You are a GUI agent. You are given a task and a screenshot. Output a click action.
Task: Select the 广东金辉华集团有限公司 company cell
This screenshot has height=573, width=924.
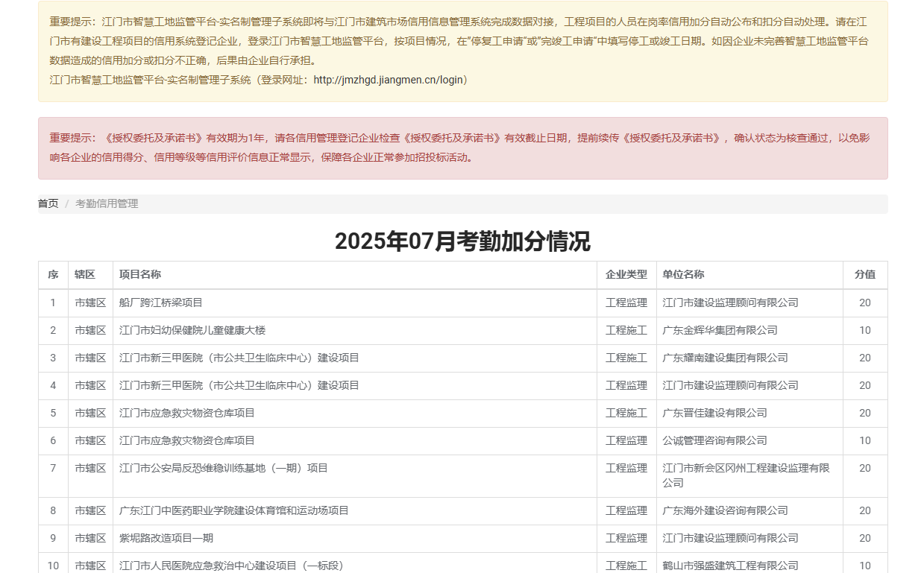[x=750, y=330]
